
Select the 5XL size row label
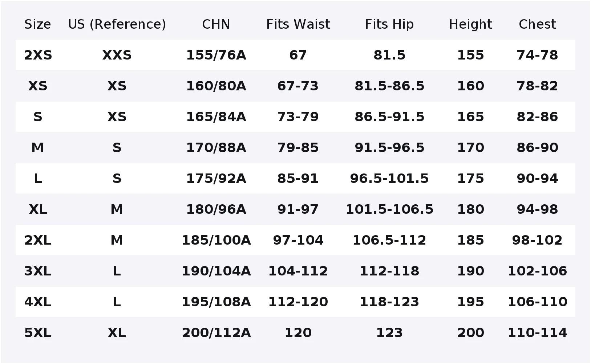[38, 333]
